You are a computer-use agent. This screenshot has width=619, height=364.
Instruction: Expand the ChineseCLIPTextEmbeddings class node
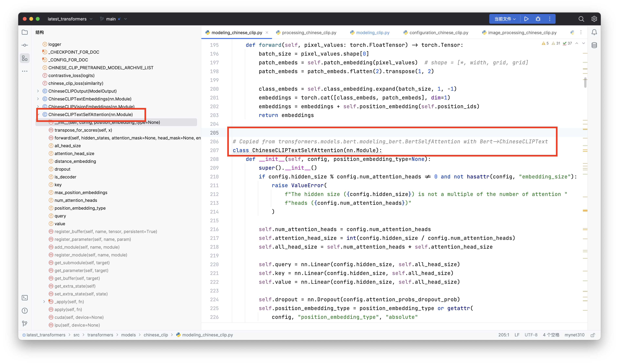click(38, 99)
